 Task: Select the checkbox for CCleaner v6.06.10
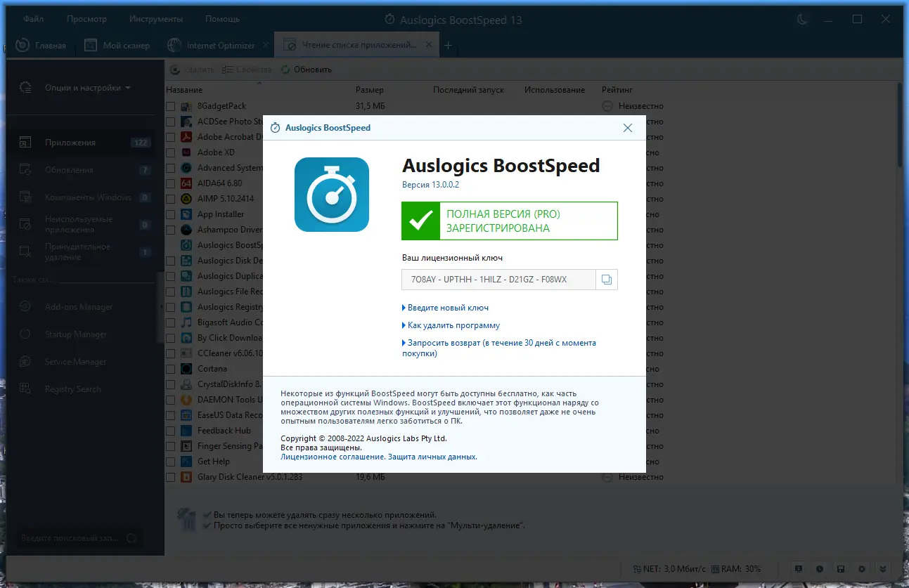(169, 353)
